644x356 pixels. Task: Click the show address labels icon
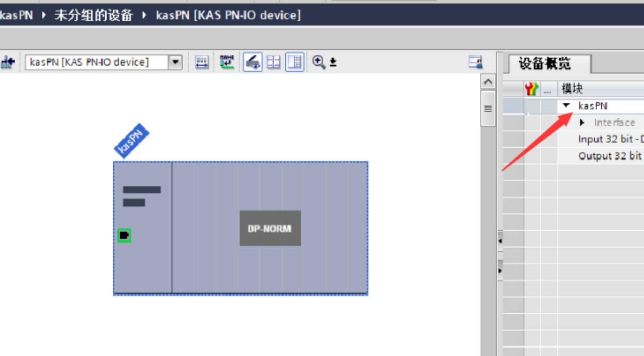(x=202, y=62)
